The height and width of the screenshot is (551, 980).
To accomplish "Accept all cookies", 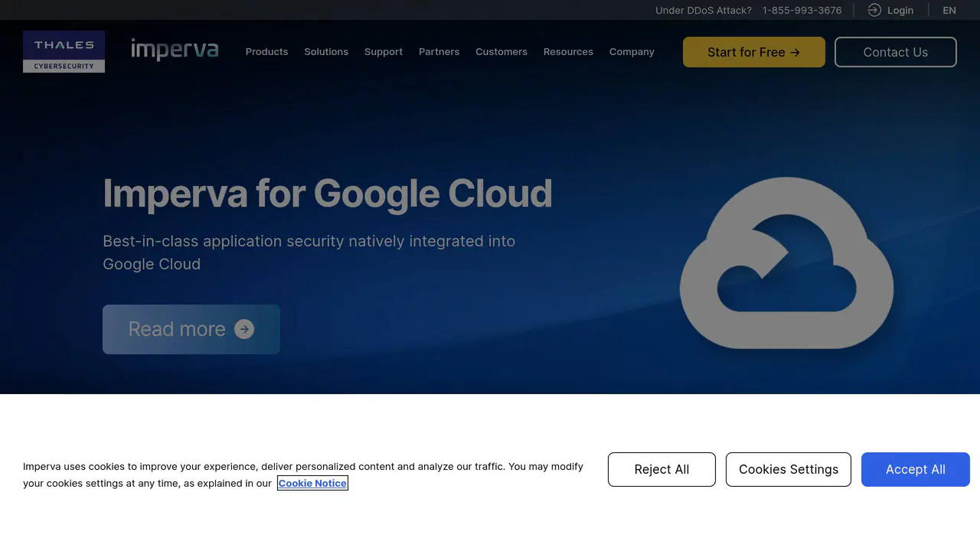I will point(916,469).
